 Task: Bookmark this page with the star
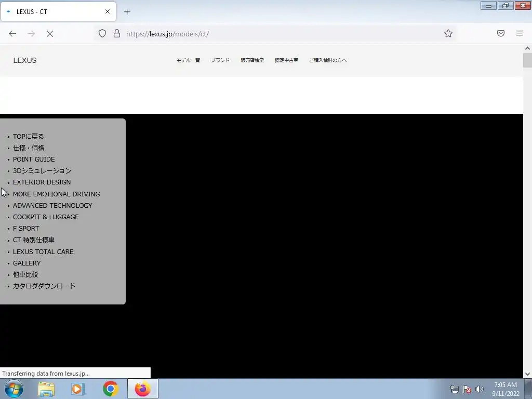click(448, 33)
